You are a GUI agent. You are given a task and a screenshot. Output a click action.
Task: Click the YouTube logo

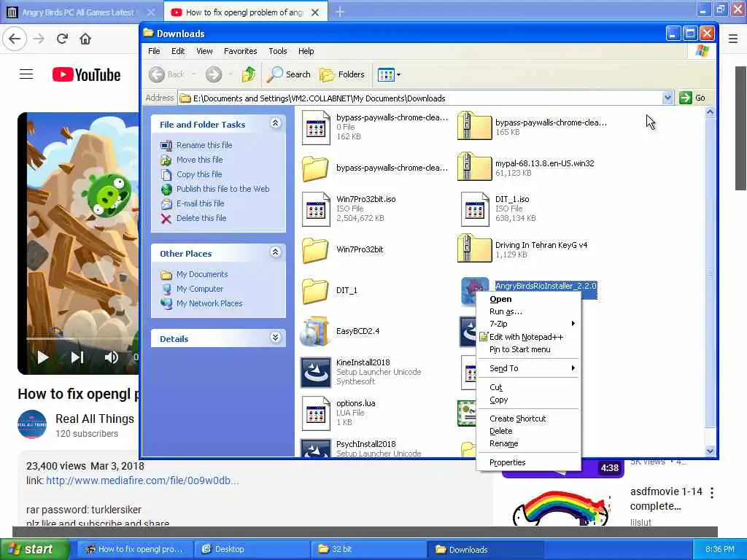pos(86,75)
